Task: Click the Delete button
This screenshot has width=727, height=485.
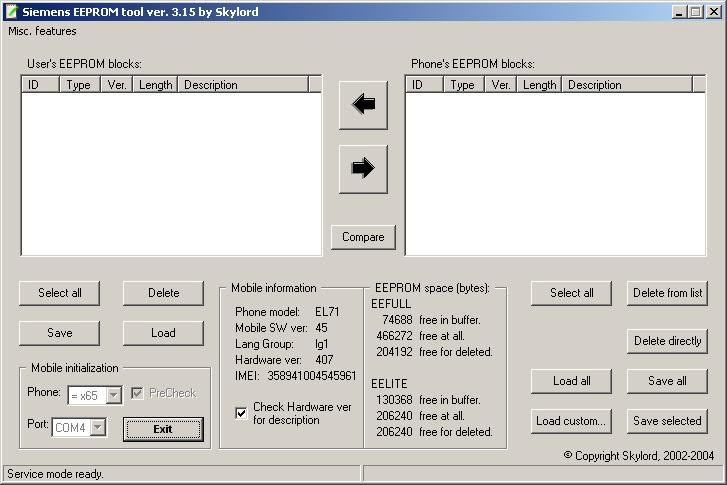Action: point(163,293)
